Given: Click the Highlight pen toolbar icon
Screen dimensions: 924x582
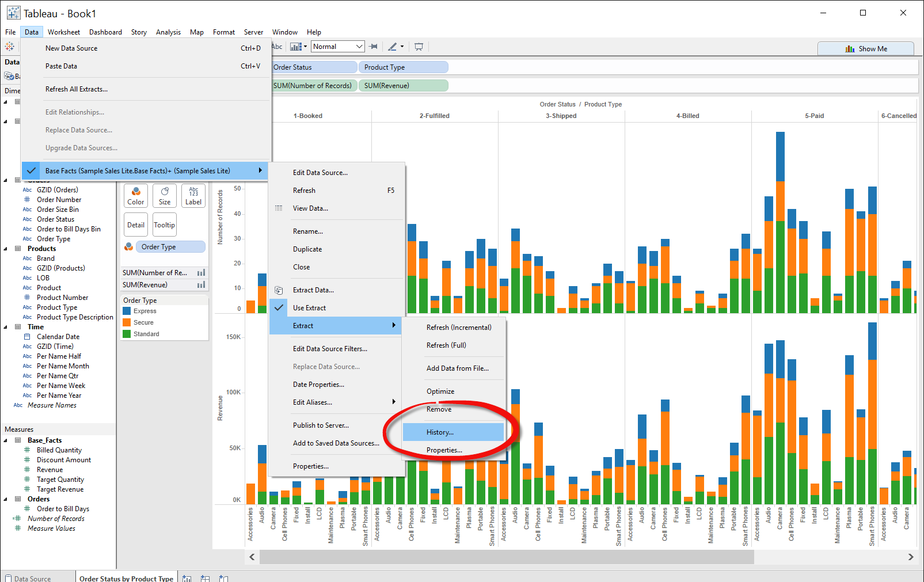Looking at the screenshot, I should (x=392, y=47).
